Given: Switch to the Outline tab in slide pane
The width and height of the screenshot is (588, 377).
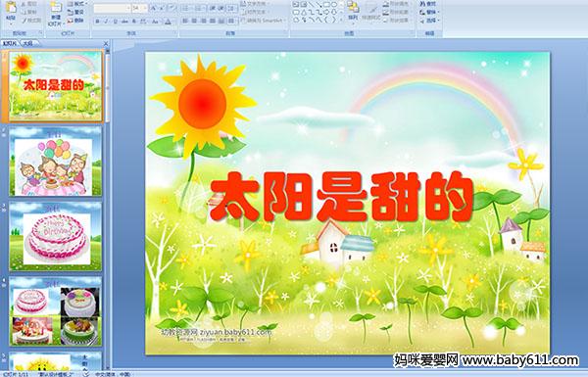Looking at the screenshot, I should 27,43.
